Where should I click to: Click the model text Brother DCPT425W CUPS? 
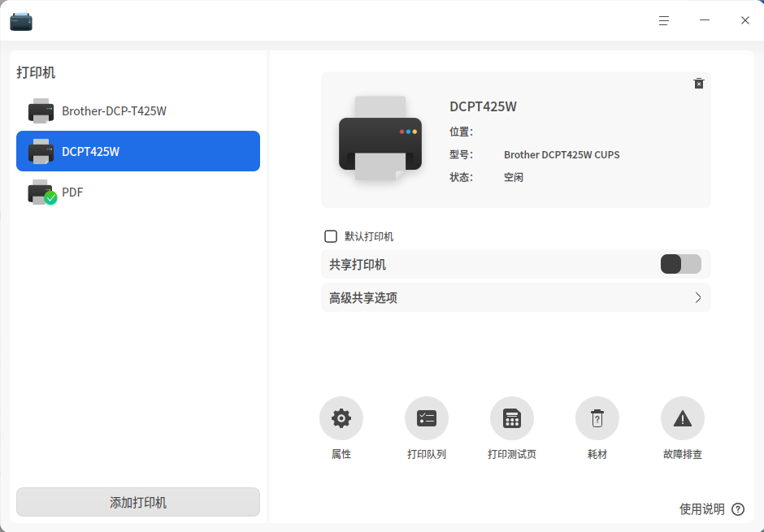tap(562, 155)
